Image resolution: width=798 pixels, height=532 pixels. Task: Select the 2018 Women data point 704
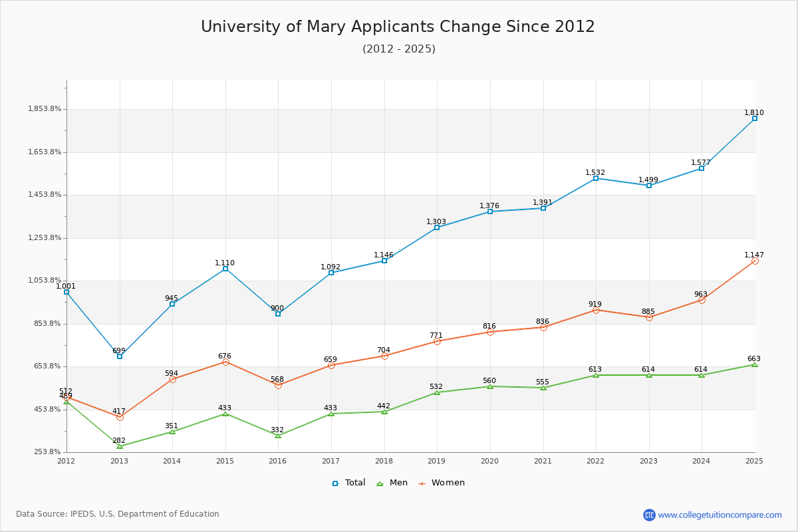point(384,356)
